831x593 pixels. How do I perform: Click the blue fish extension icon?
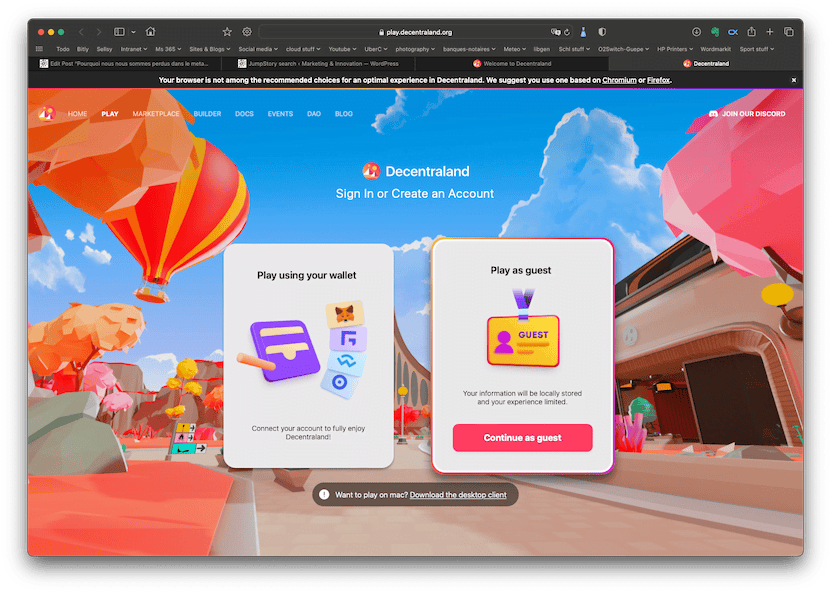click(x=733, y=32)
